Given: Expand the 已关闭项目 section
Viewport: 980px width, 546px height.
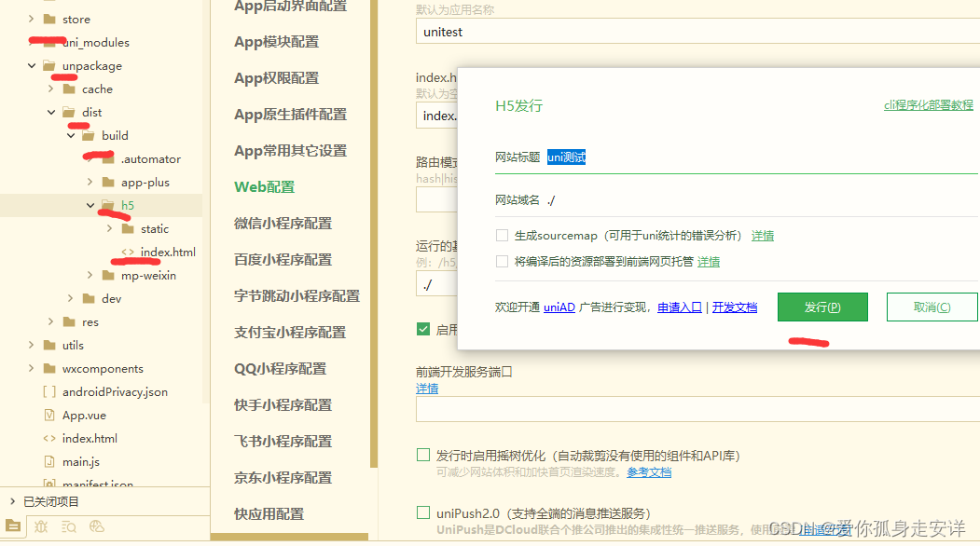Looking at the screenshot, I should 15,500.
